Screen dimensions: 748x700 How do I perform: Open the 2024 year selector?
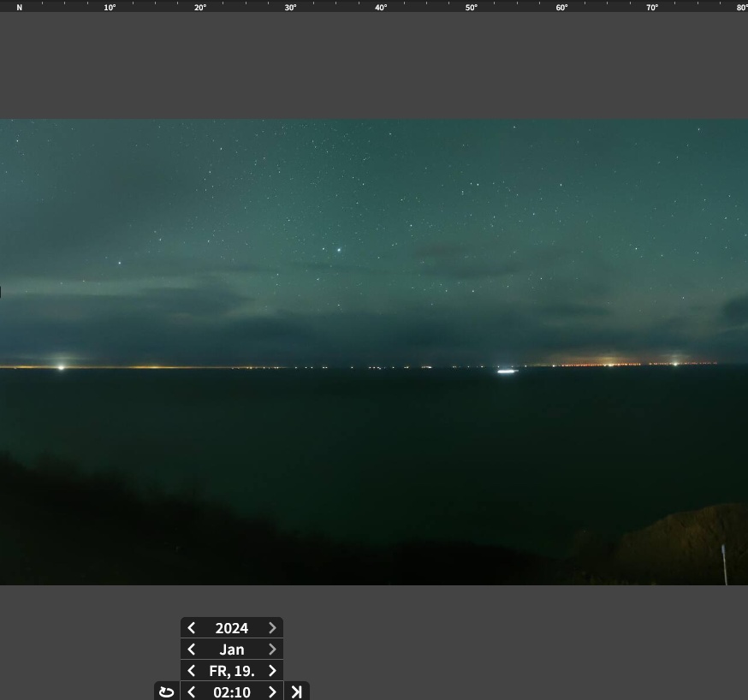click(232, 628)
